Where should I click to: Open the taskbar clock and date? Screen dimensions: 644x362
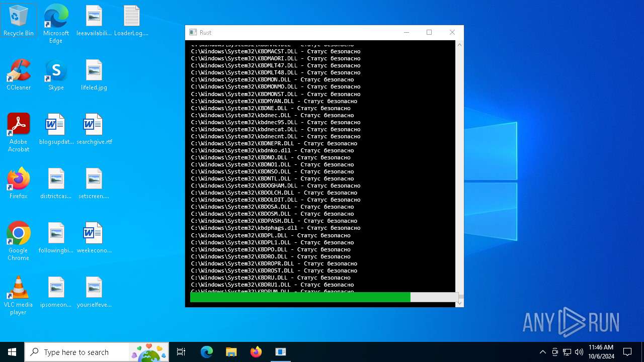click(x=601, y=352)
